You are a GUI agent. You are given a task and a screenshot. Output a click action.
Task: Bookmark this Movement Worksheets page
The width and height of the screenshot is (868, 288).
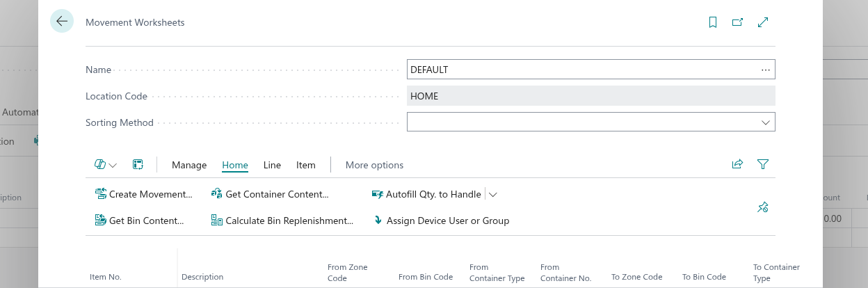tap(712, 22)
